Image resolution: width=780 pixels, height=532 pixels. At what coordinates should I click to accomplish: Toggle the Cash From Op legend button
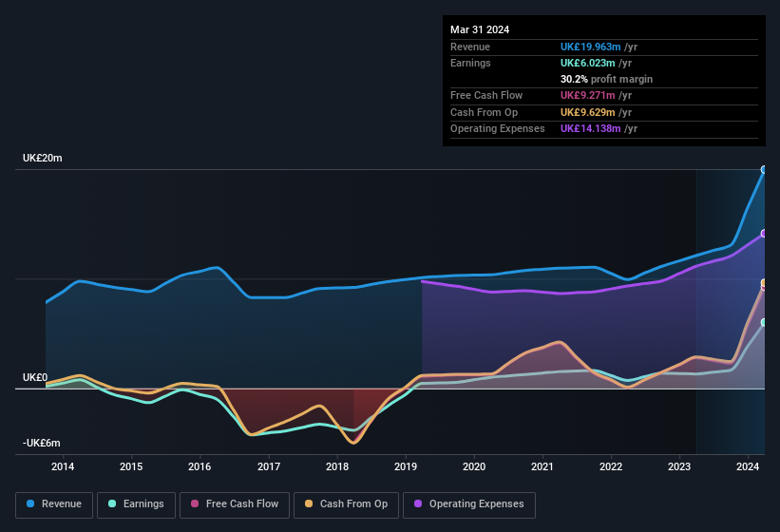click(x=346, y=504)
